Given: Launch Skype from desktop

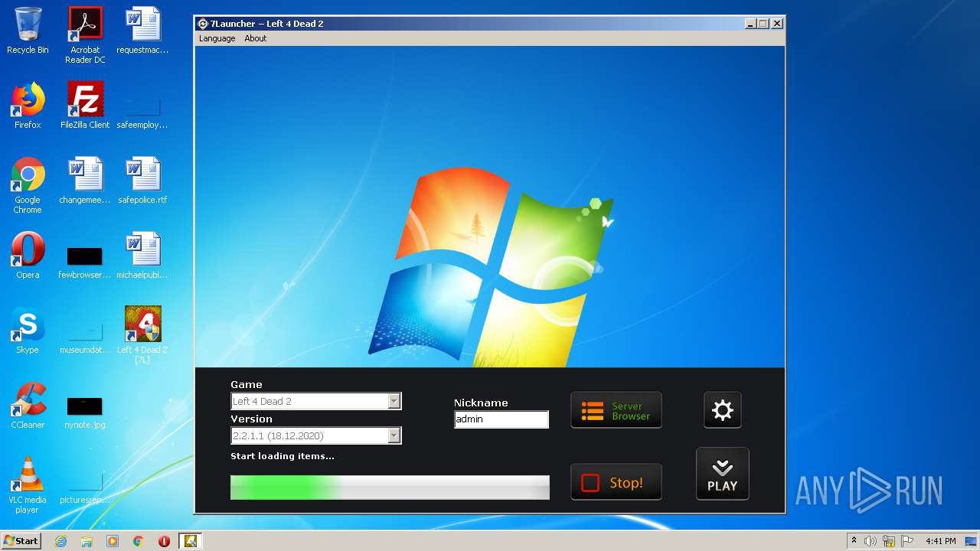Looking at the screenshot, I should pyautogui.click(x=28, y=331).
